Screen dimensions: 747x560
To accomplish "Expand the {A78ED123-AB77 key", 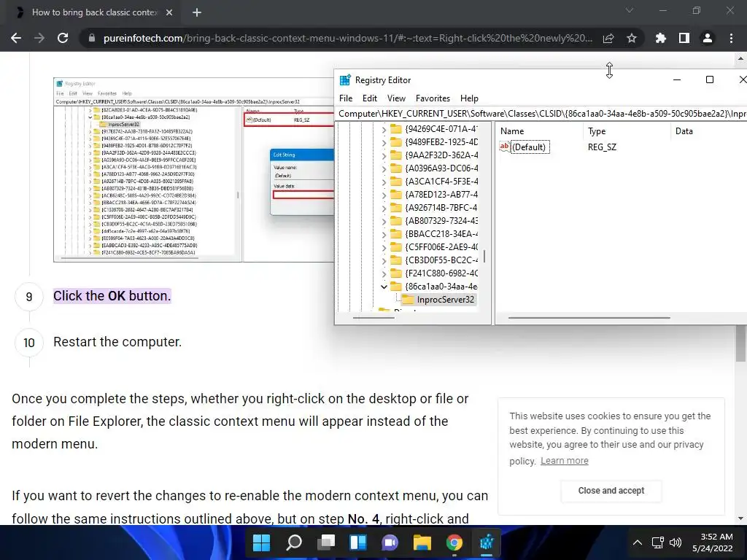I will [384, 195].
